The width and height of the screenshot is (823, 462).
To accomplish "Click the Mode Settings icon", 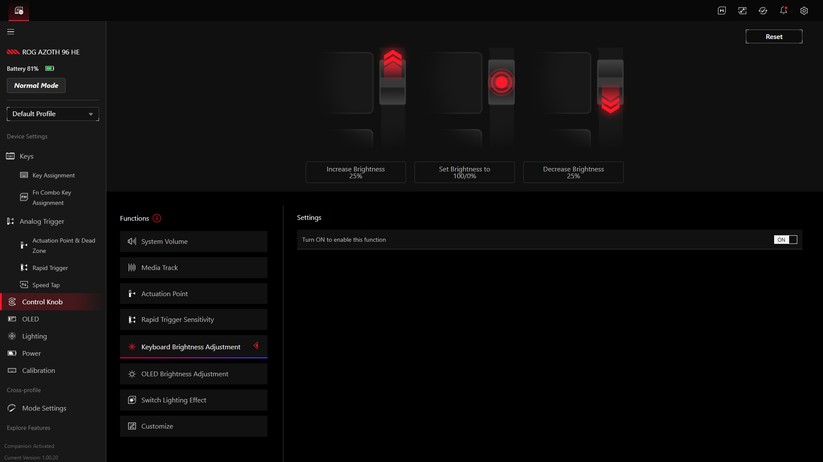I will 12,408.
